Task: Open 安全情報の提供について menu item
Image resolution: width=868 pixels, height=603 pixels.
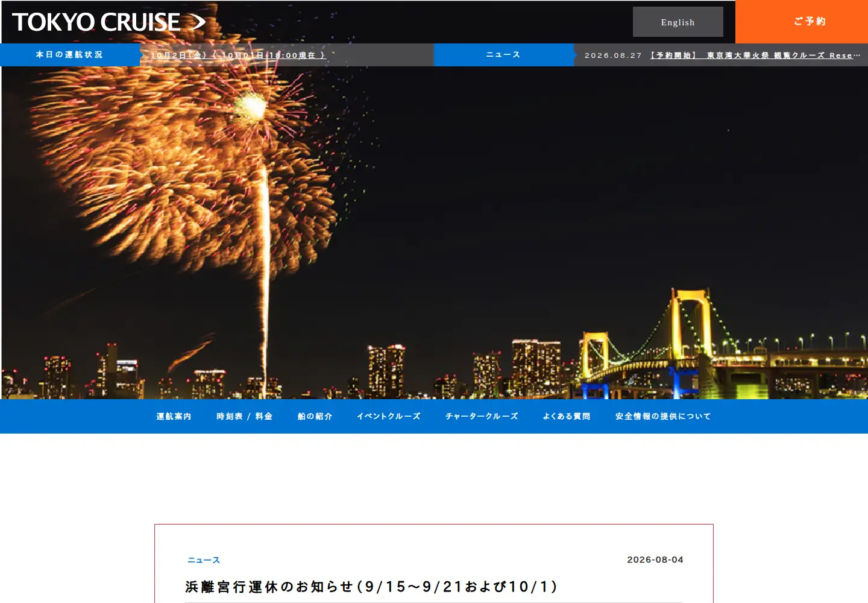Action: click(663, 417)
